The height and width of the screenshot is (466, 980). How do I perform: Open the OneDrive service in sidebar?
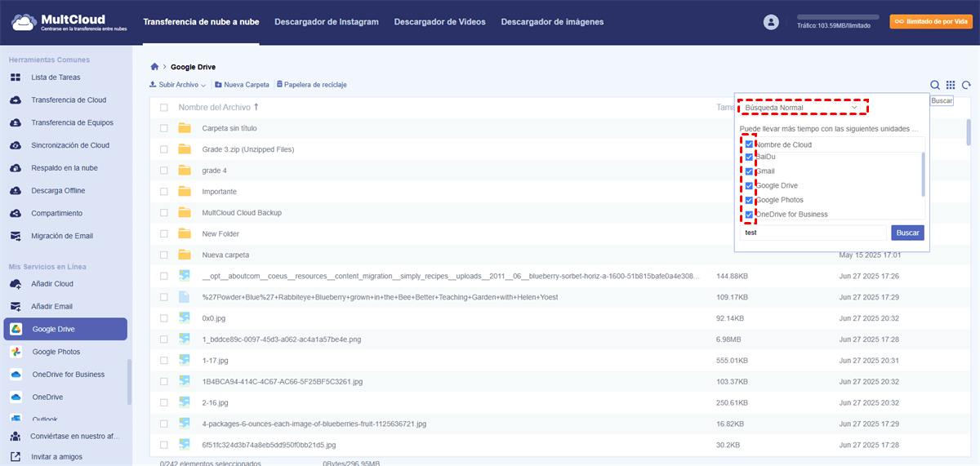65,397
